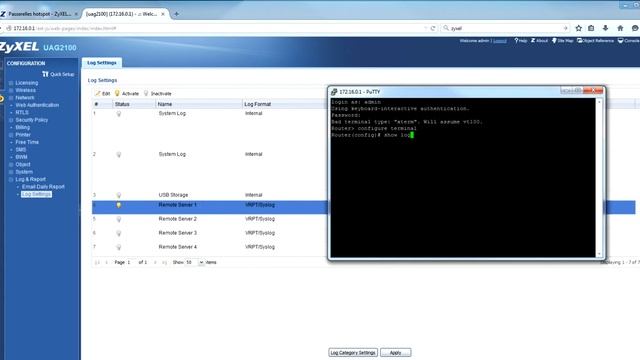640x360 pixels.
Task: Open Web Authentication settings
Action: (37, 105)
